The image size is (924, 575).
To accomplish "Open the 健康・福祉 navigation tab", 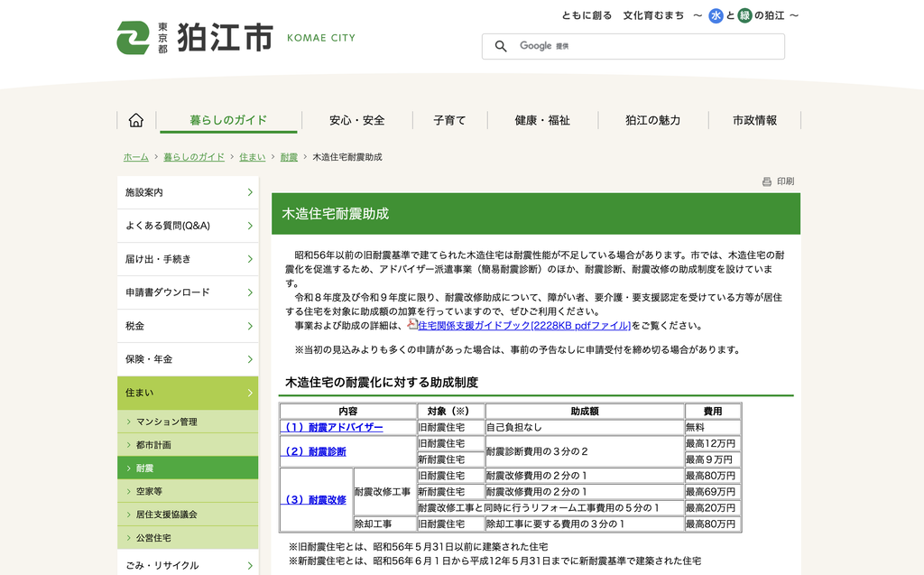I will tap(542, 120).
